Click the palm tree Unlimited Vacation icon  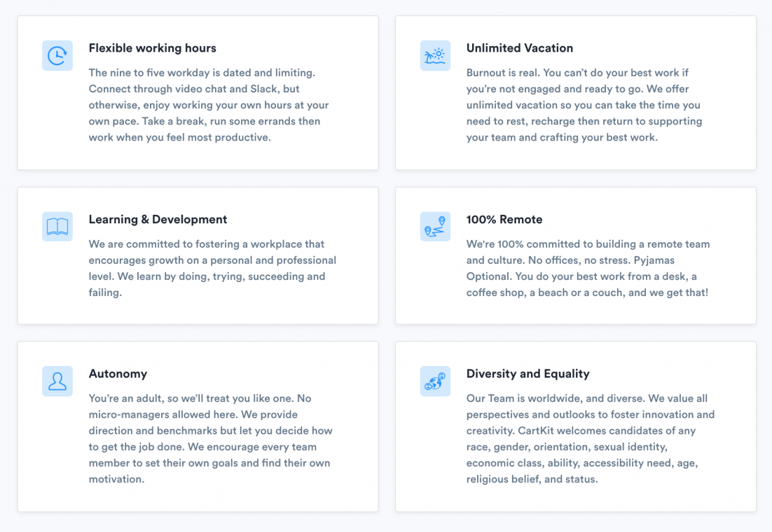[x=435, y=55]
